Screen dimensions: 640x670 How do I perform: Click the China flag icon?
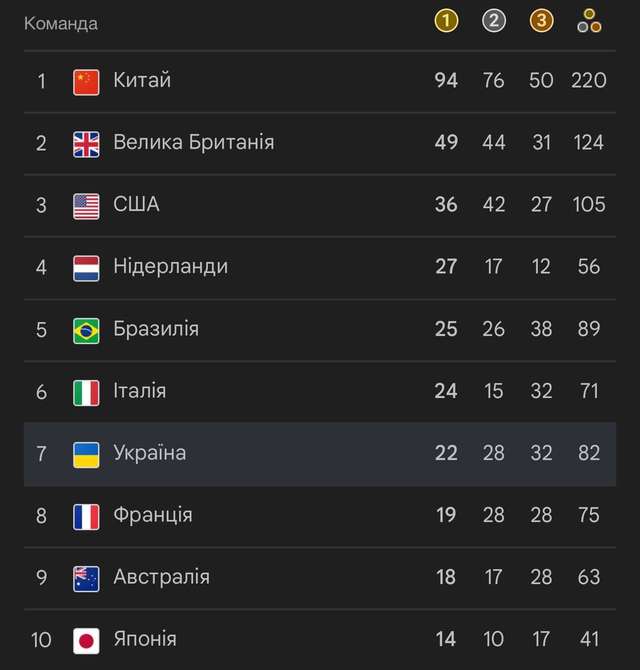[86, 82]
